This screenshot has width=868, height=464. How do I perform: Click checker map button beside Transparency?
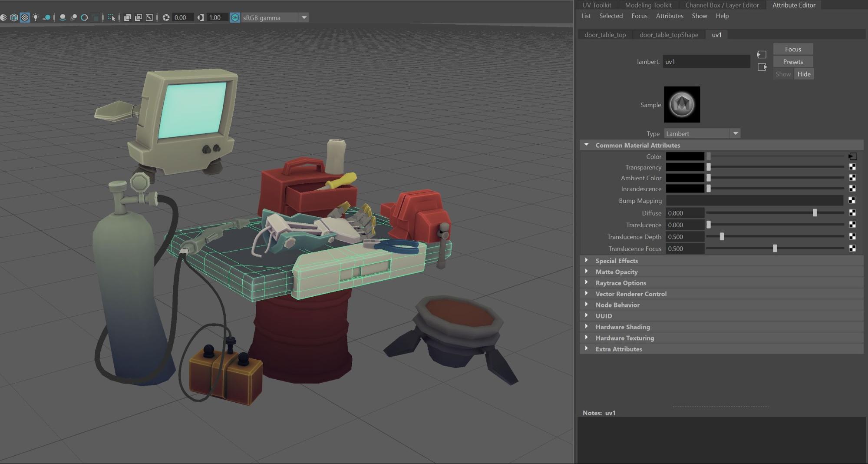point(852,167)
